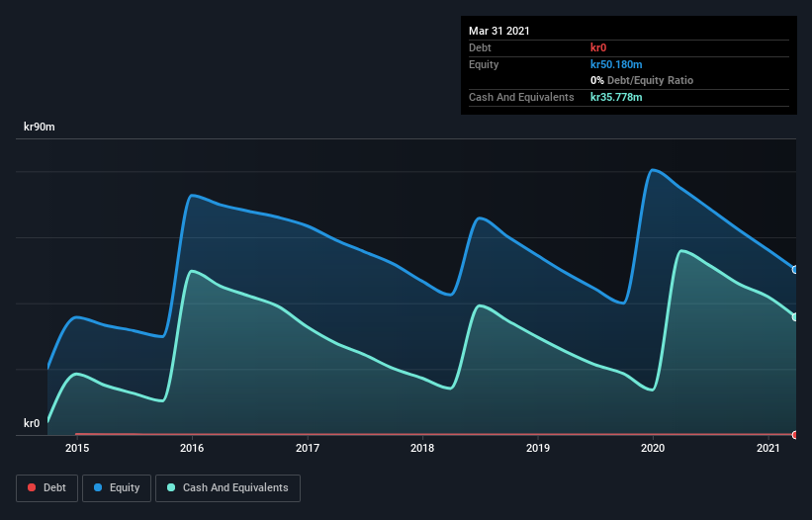Click the Debt row label in tooltip
This screenshot has height=520, width=812.
pos(480,47)
